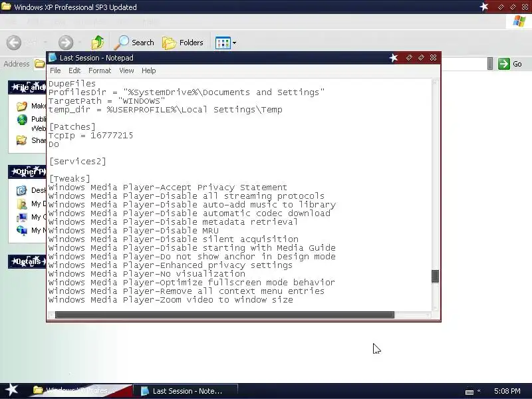Collapse the Other Places panel header
532x399 pixels.
[27, 172]
